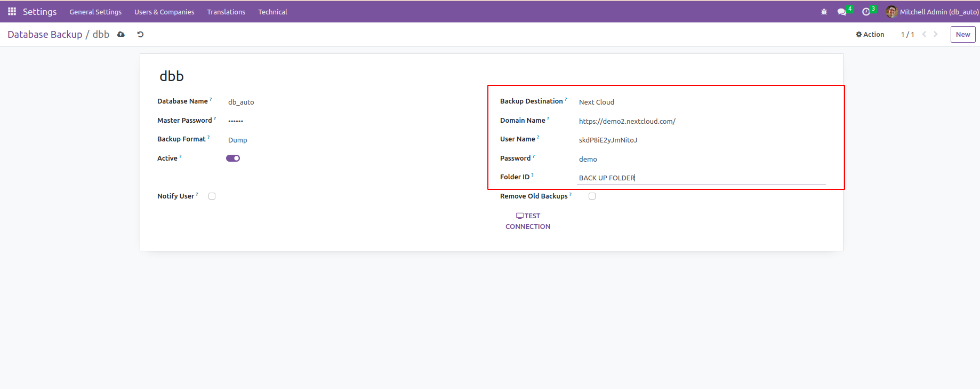The width and height of the screenshot is (980, 389).
Task: Click Master Password help question mark
Action: (215, 118)
